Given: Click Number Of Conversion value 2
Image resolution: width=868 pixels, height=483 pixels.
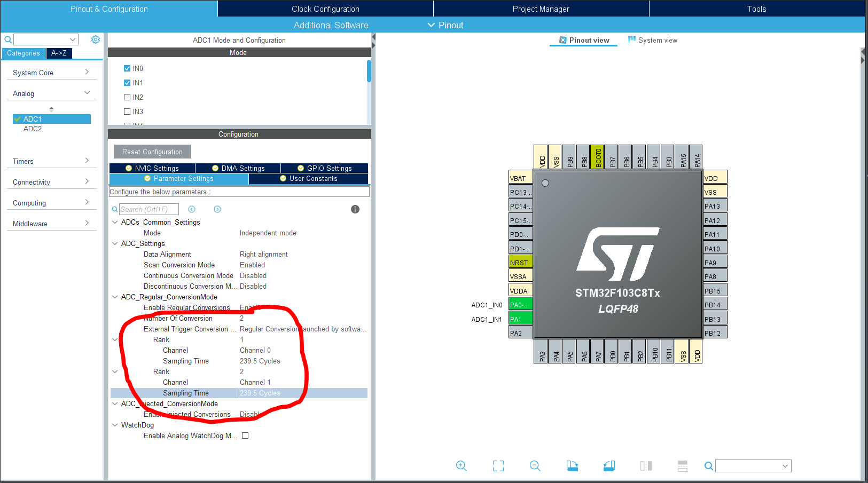Looking at the screenshot, I should pyautogui.click(x=241, y=318).
